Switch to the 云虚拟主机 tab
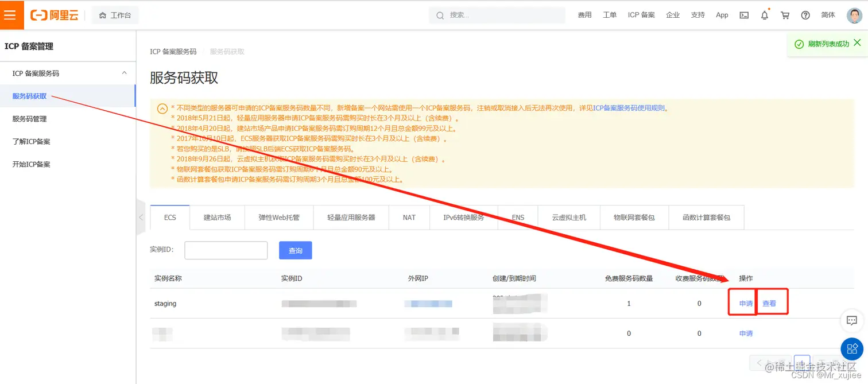This screenshot has height=384, width=868. point(568,217)
